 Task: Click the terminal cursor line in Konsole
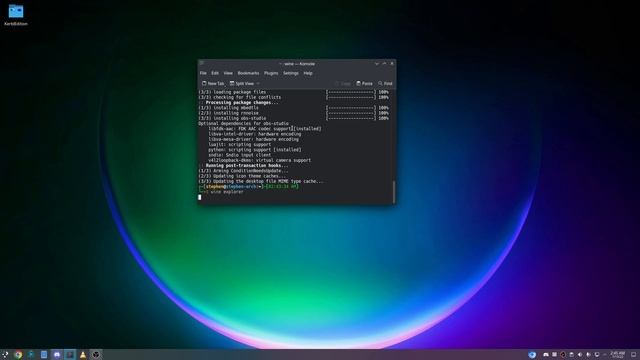[x=200, y=197]
